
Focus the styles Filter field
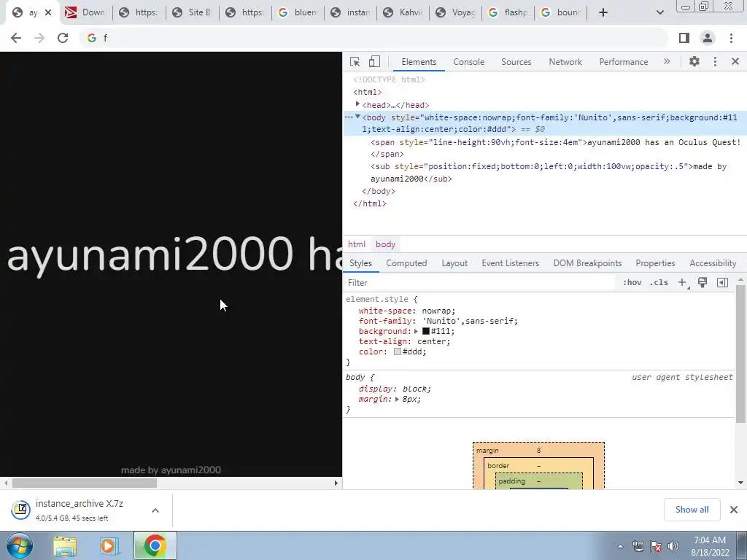point(480,283)
